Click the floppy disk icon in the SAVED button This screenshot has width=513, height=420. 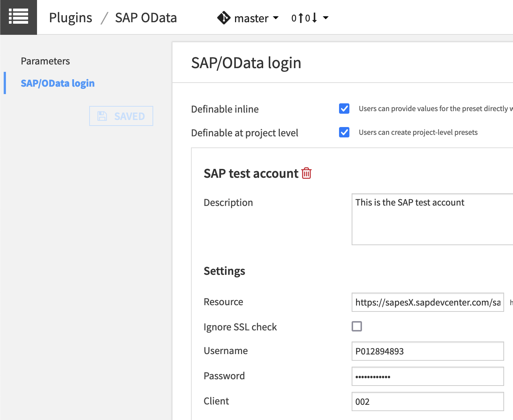[102, 116]
